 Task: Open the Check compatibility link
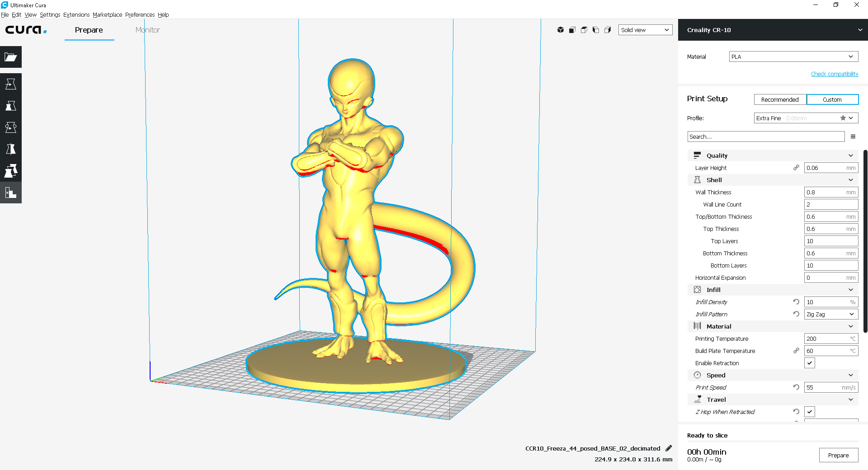(x=834, y=74)
